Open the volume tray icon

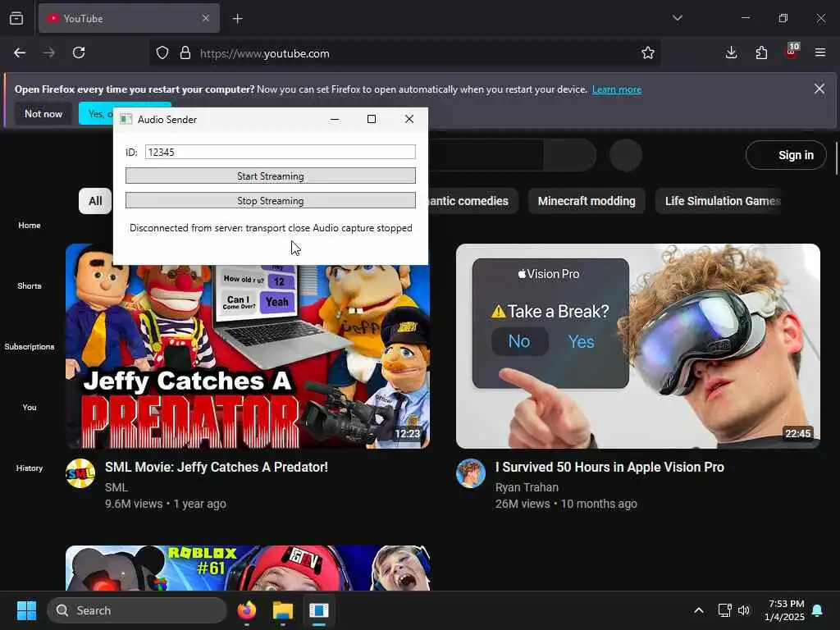coord(743,610)
